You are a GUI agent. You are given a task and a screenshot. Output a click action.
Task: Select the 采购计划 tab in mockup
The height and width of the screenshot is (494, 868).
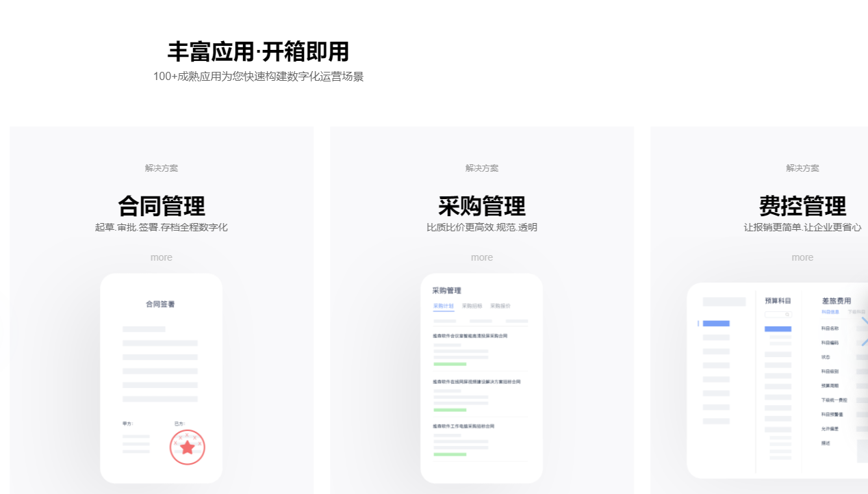[443, 307]
